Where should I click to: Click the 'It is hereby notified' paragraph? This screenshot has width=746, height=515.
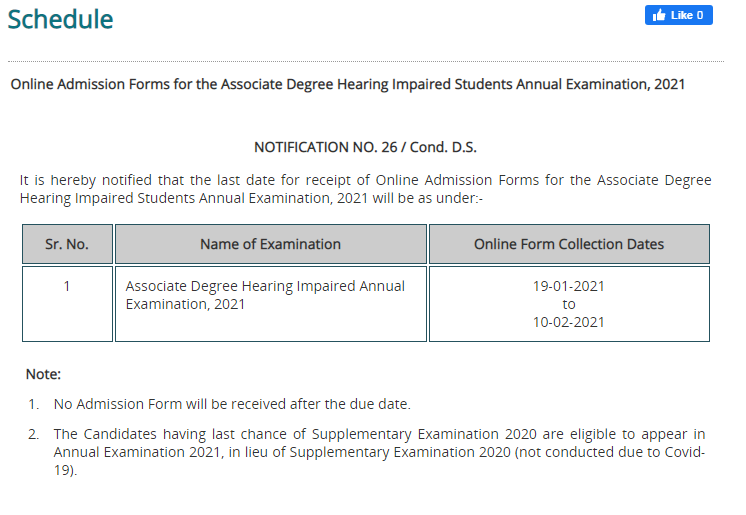coord(365,189)
